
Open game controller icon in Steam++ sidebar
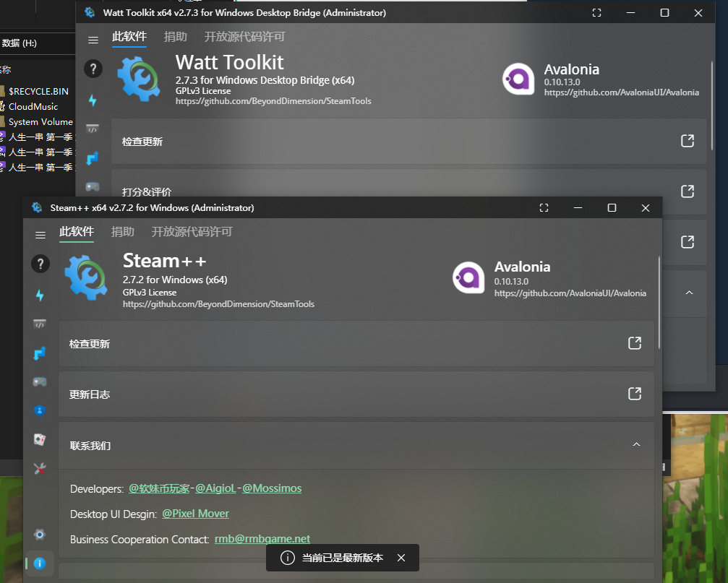pos(40,381)
